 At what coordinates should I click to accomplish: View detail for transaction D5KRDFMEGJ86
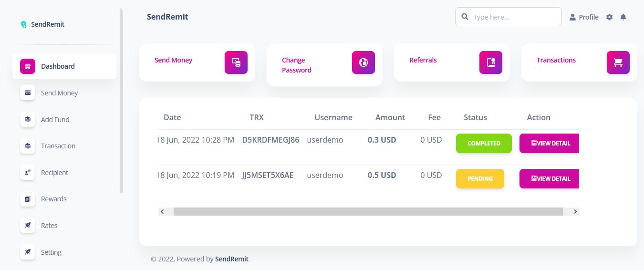550,143
